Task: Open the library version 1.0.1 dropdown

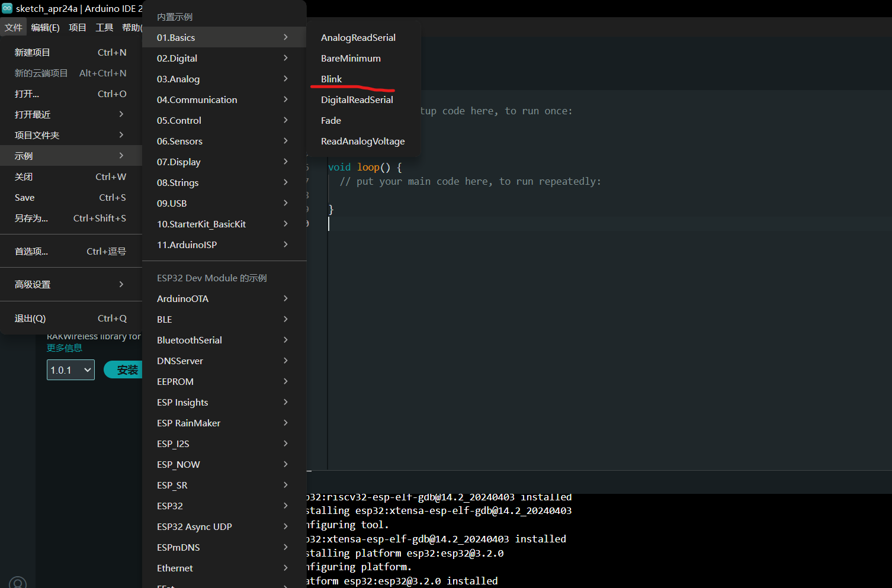Action: click(70, 370)
